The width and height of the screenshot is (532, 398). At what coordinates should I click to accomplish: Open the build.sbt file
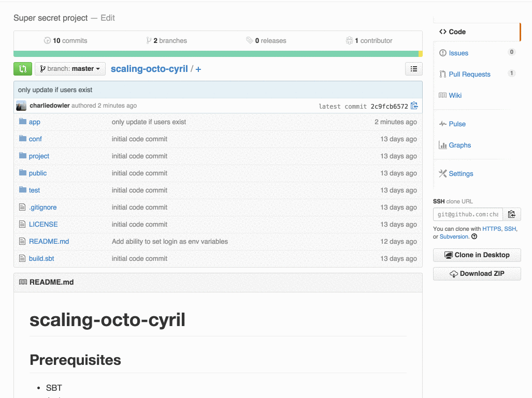(41, 258)
